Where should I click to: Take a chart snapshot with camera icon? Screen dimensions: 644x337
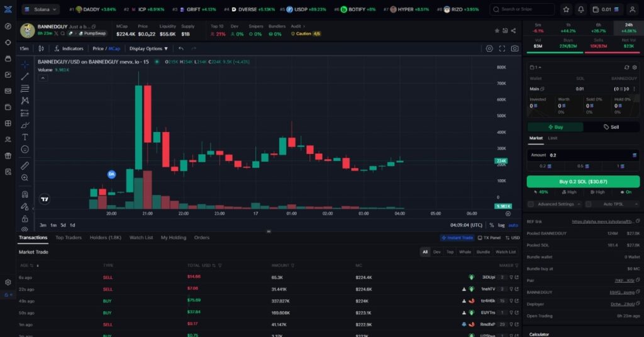coord(514,48)
